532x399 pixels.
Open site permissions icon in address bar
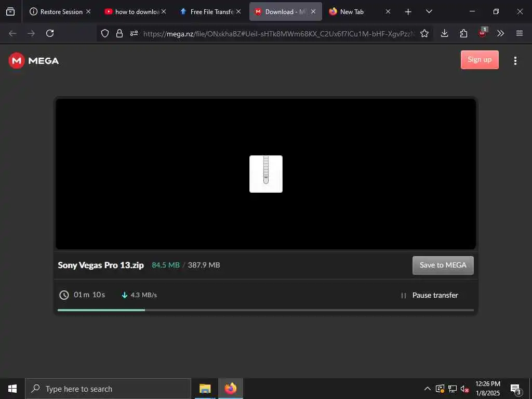[x=134, y=33]
